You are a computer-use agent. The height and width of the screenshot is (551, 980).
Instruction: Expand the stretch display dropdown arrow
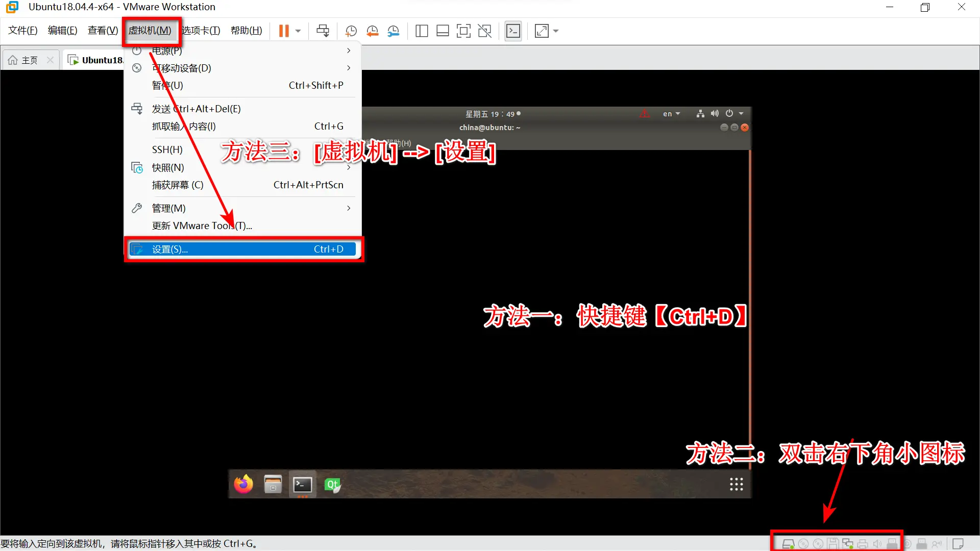coord(556,31)
